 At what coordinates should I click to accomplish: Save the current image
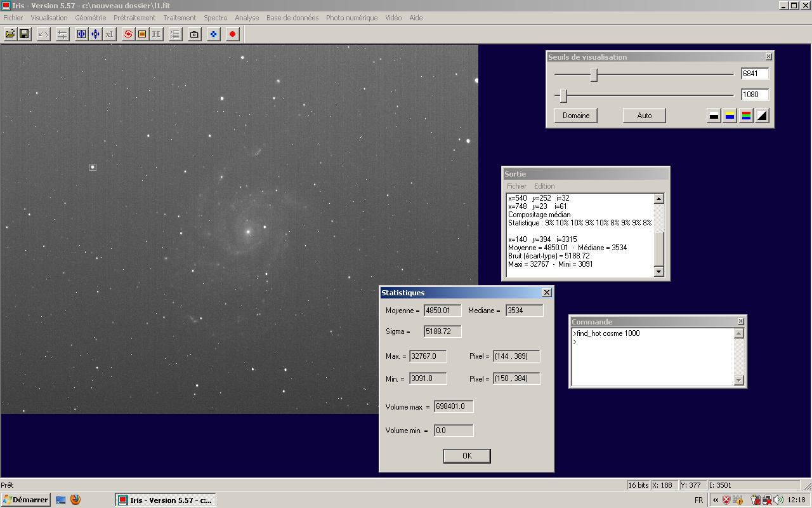pos(25,34)
